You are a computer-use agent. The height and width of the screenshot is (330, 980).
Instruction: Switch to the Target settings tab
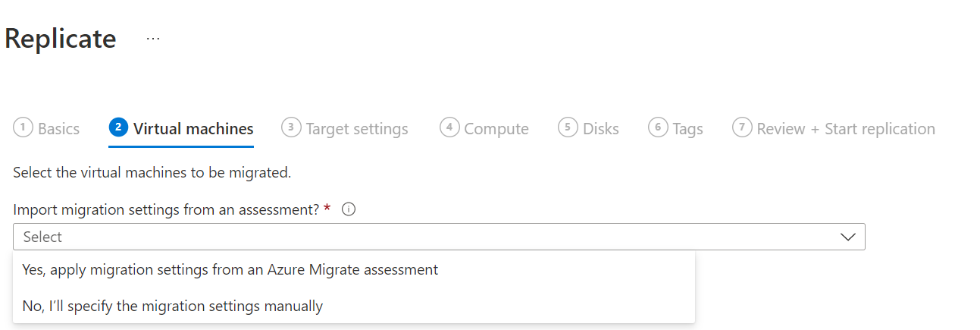[357, 129]
